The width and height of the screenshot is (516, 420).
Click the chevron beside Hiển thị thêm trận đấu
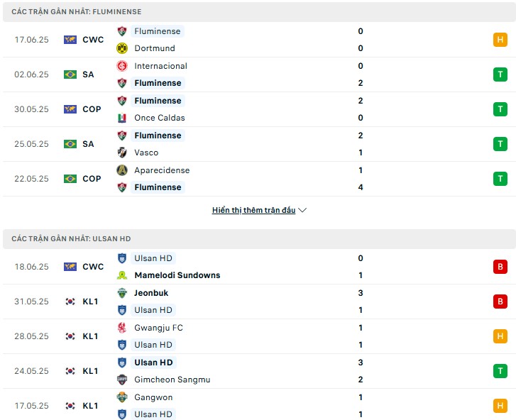click(302, 210)
